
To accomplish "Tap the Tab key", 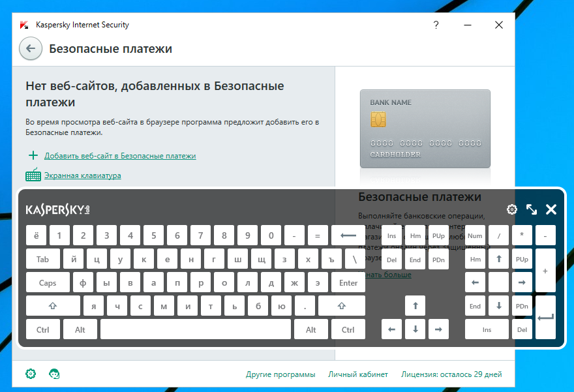I will point(42,259).
